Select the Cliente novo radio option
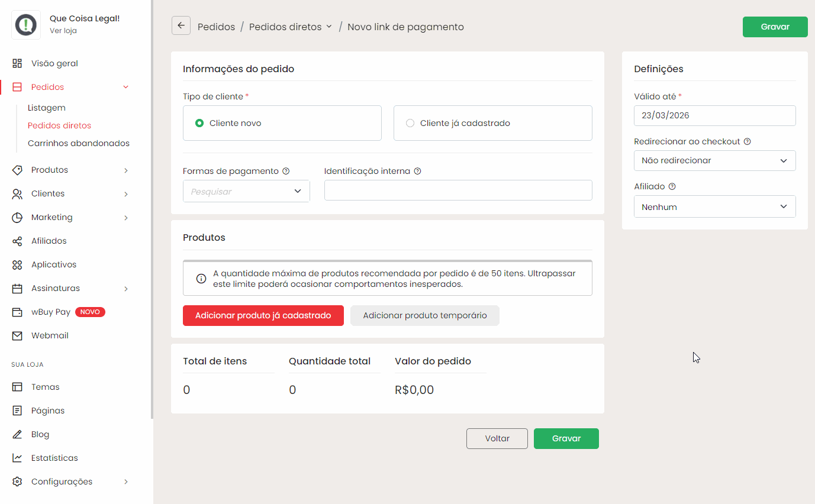Viewport: 815px width, 504px height. (x=199, y=123)
